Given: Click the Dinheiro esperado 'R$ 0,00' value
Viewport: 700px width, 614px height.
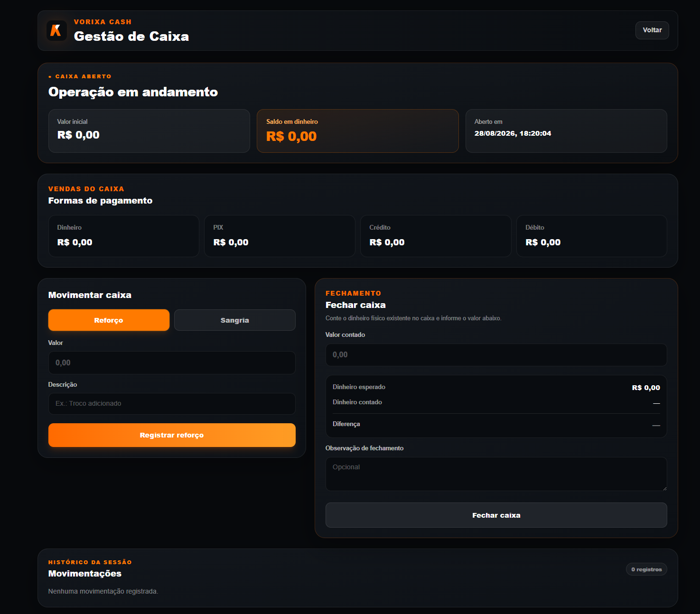Looking at the screenshot, I should (x=646, y=388).
